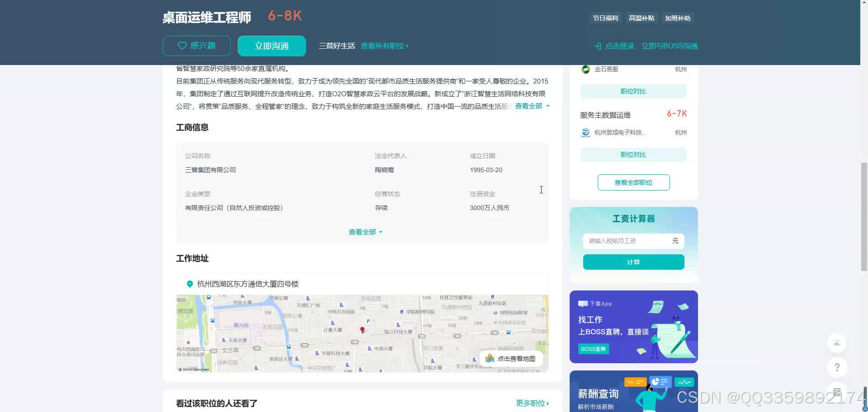Click the location pin beside the work address

189,284
